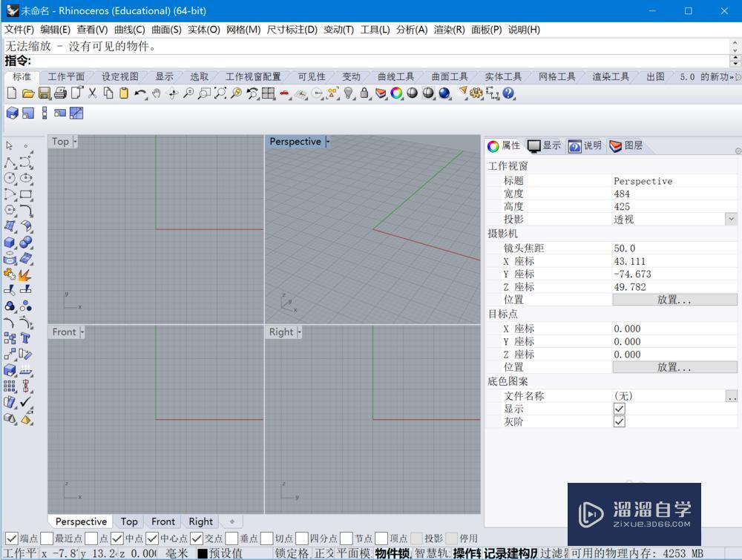Toggle the 最近点 osnap checkbox

[x=46, y=538]
